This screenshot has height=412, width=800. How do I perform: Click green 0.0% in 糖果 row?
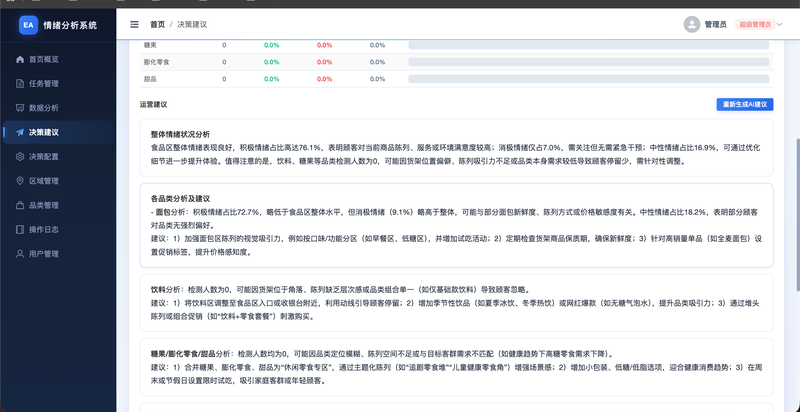271,45
